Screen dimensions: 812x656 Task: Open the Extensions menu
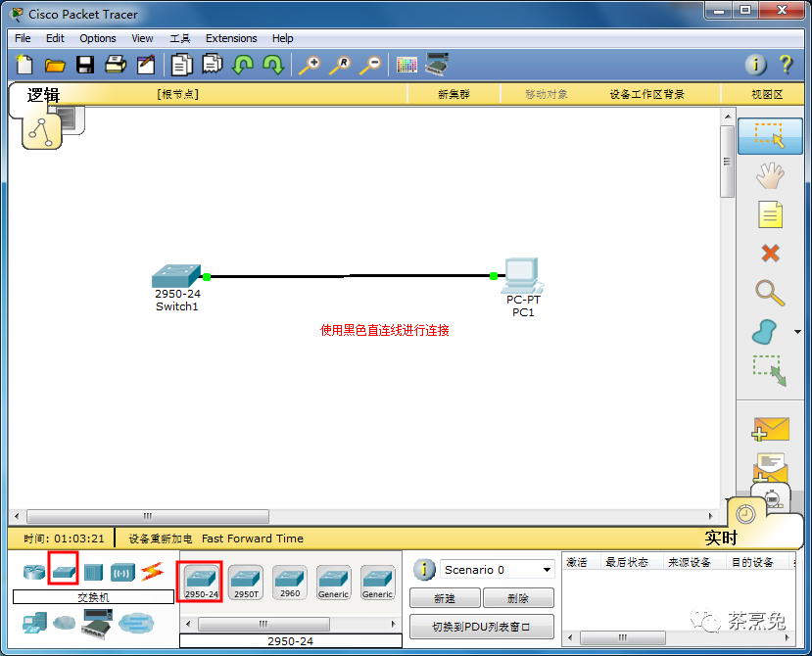(231, 38)
